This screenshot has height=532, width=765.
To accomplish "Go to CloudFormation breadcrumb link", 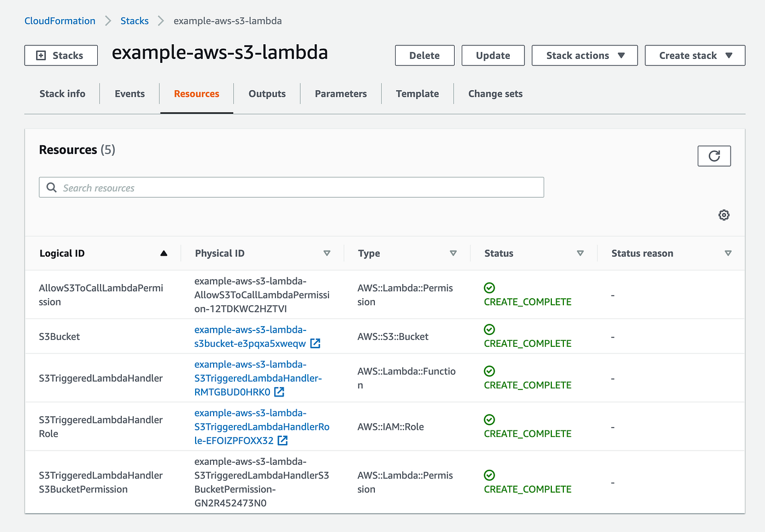I will click(x=60, y=21).
